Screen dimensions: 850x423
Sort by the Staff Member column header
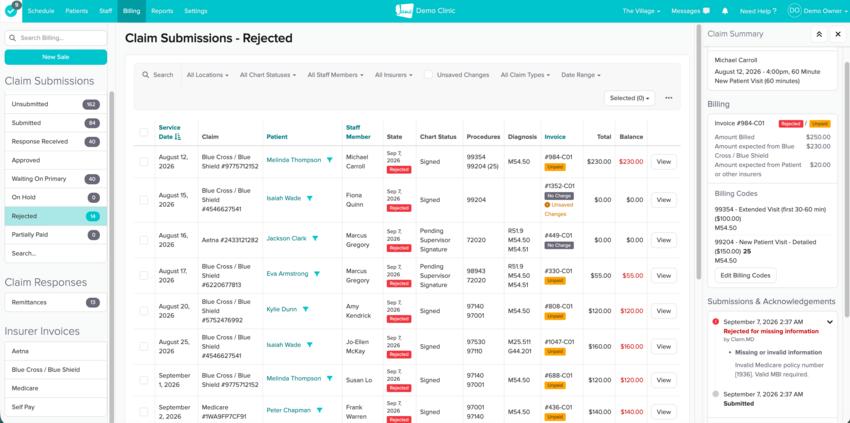358,132
